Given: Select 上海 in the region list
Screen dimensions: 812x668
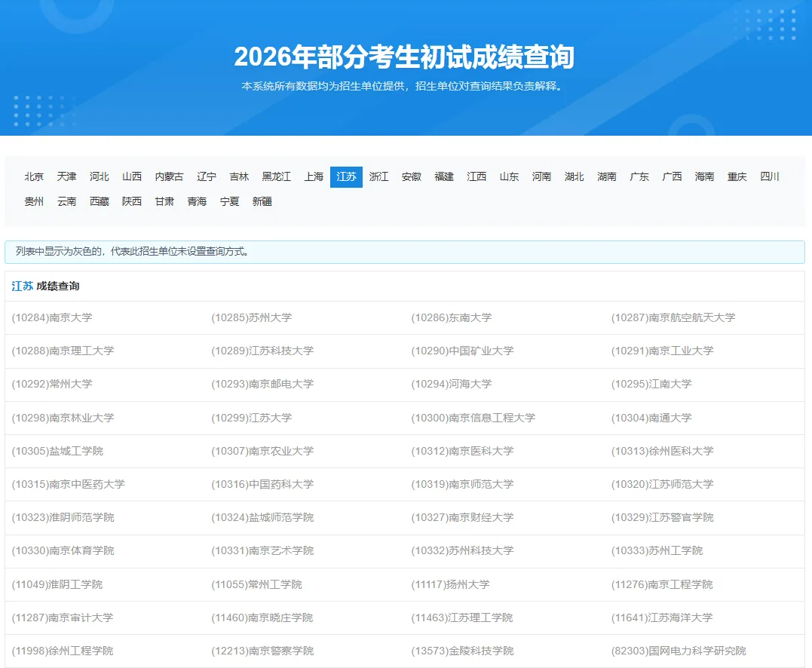Looking at the screenshot, I should click(x=314, y=176).
